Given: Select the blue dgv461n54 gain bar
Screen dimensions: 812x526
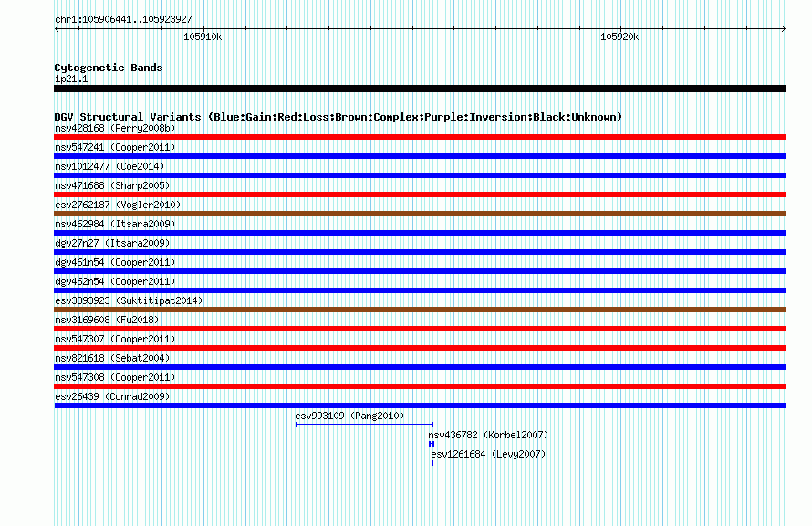Looking at the screenshot, I should [x=420, y=271].
